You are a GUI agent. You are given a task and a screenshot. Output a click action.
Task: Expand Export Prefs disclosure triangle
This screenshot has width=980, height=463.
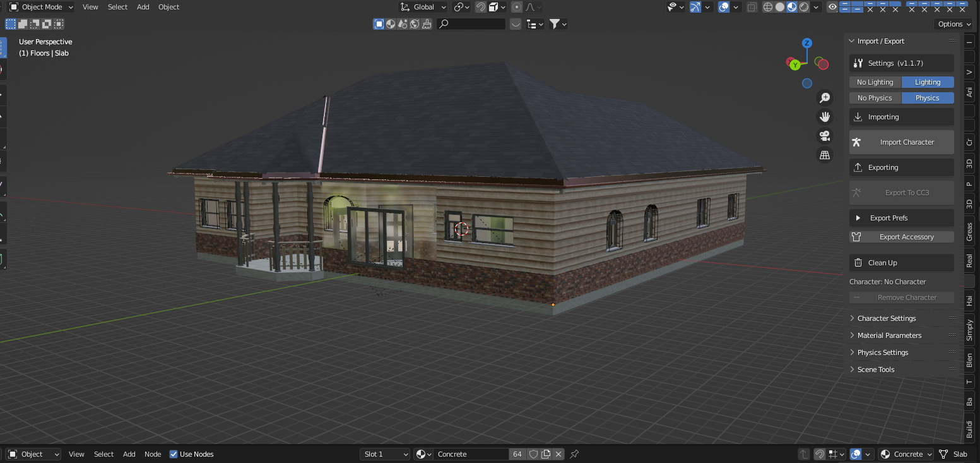[858, 218]
